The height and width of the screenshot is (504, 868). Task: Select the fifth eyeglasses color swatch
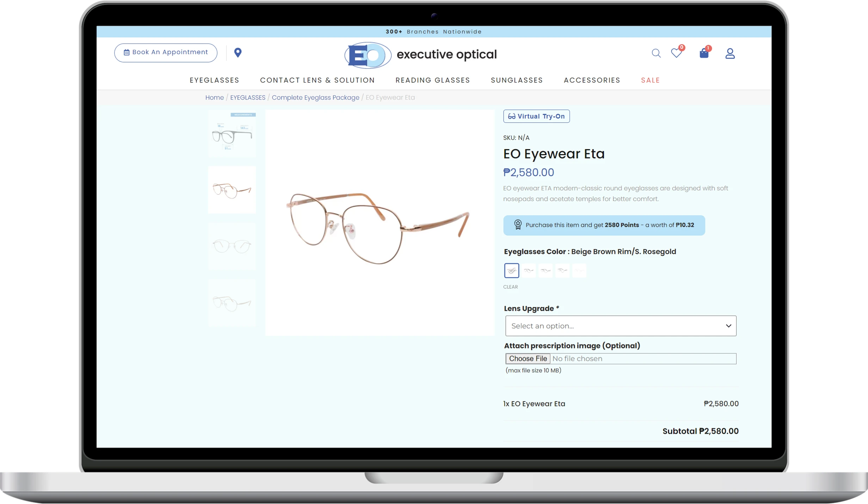tap(579, 271)
